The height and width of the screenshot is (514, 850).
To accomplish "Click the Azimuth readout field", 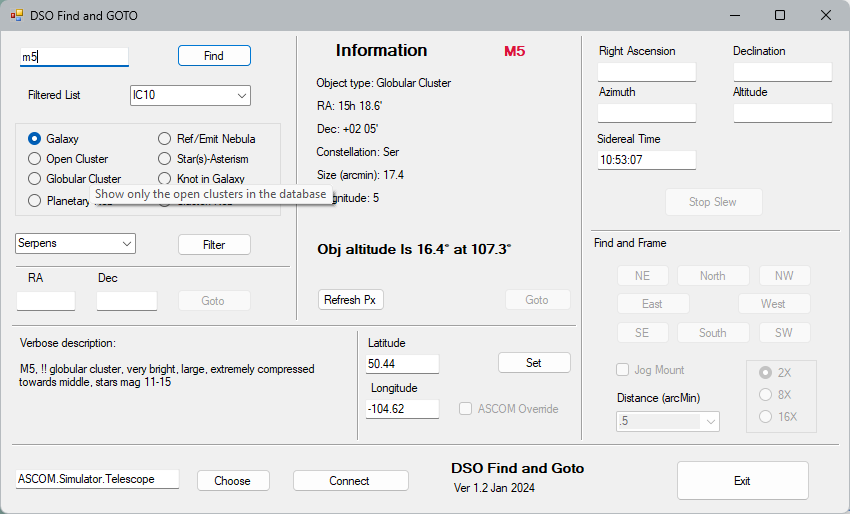I will tap(647, 113).
